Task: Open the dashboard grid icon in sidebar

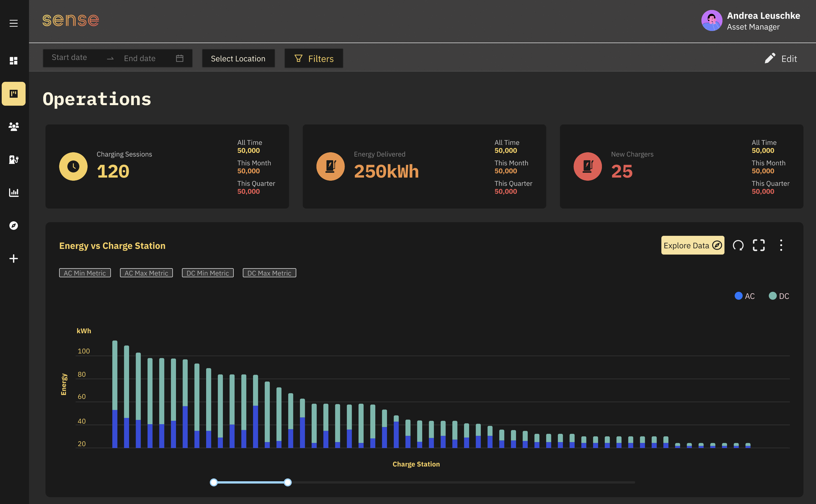Action: 14,61
